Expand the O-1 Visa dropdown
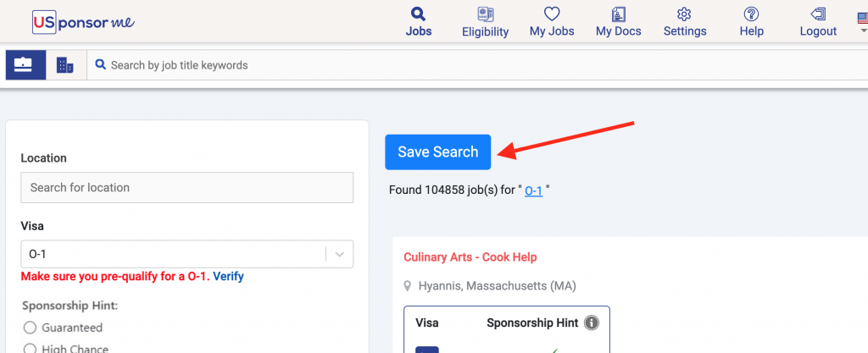868x353 pixels. 187,254
